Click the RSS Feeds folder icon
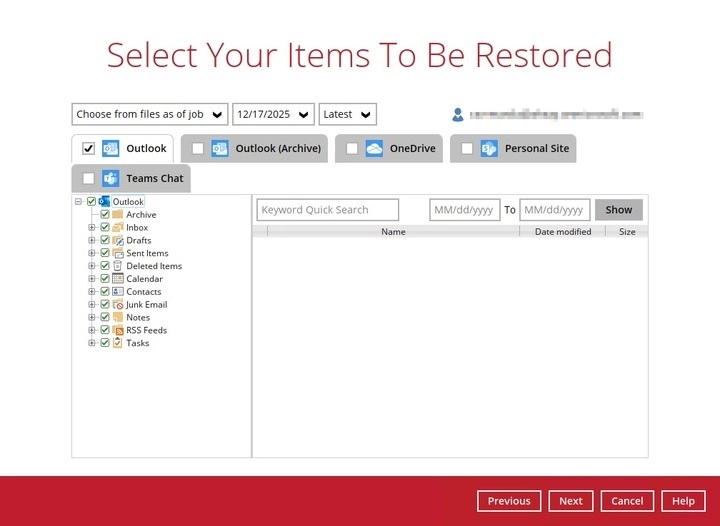The image size is (720, 526). (118, 330)
